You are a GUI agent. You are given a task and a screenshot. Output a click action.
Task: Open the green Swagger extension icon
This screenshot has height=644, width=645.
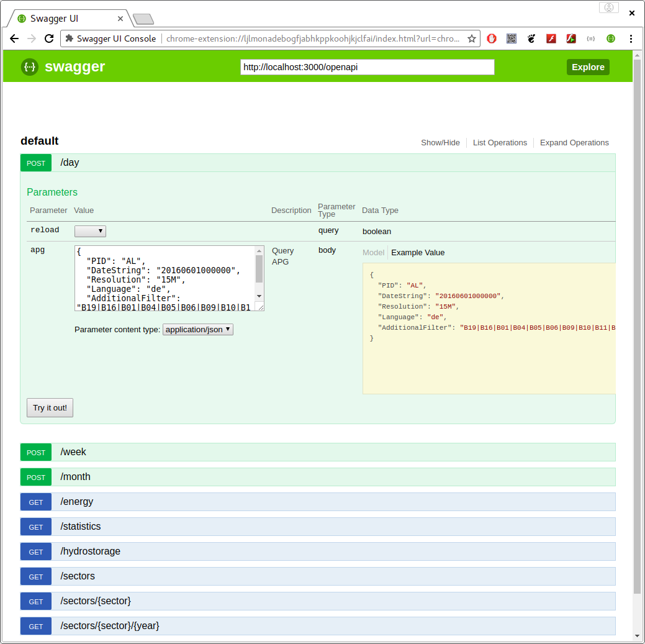[x=611, y=39]
